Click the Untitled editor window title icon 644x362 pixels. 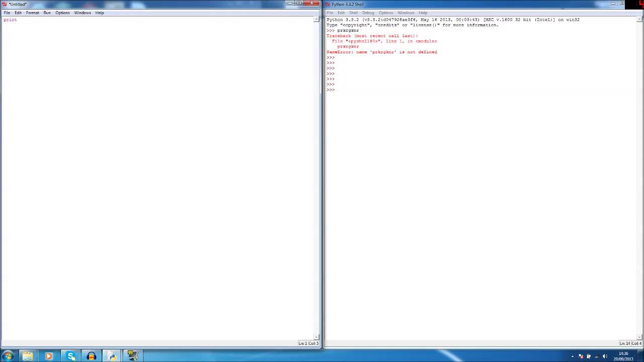pyautogui.click(x=4, y=5)
